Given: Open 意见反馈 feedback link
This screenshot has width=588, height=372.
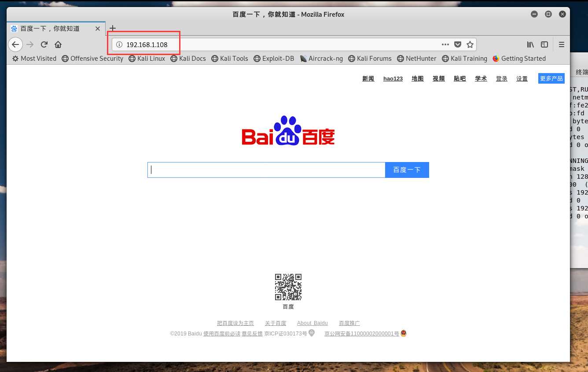Looking at the screenshot, I should tap(252, 334).
